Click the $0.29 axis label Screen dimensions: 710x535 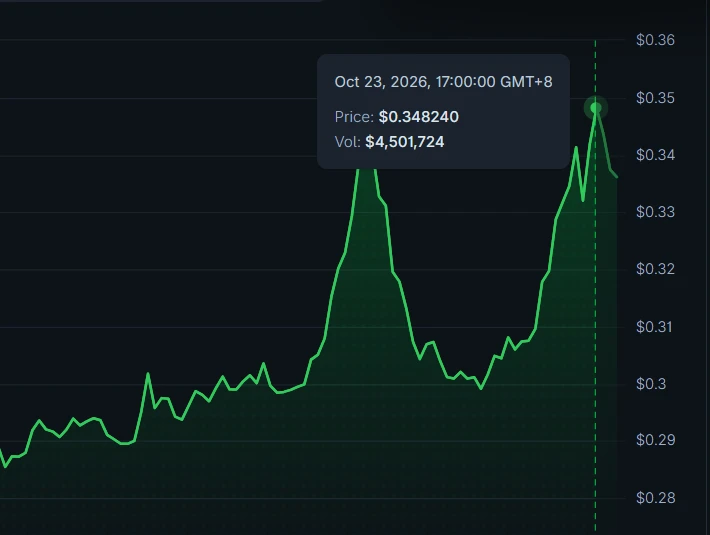point(655,440)
